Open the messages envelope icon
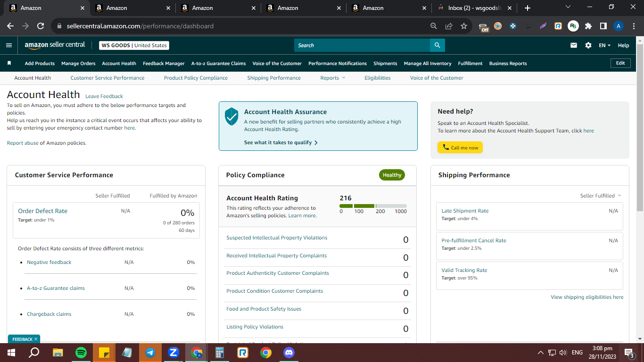This screenshot has width=644, height=362. click(574, 45)
